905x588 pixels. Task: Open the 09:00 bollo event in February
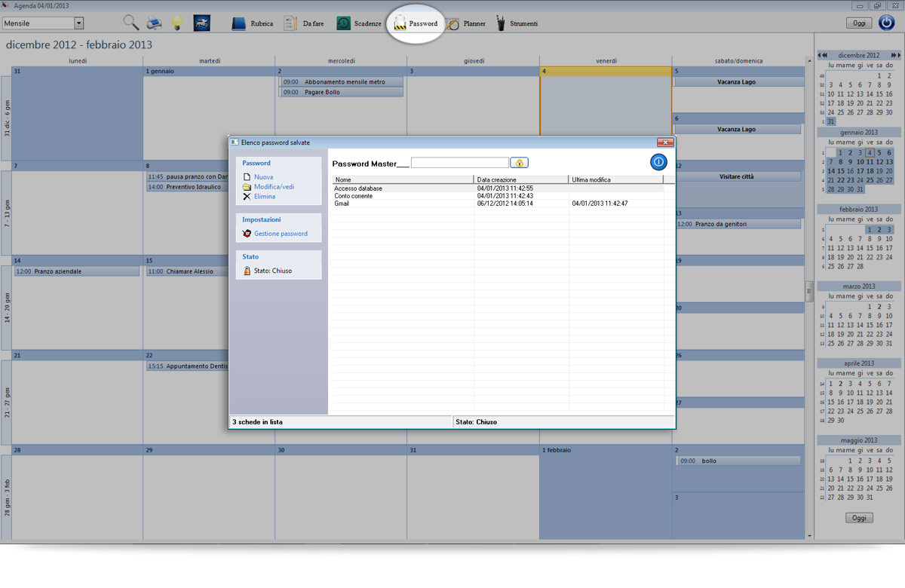737,461
